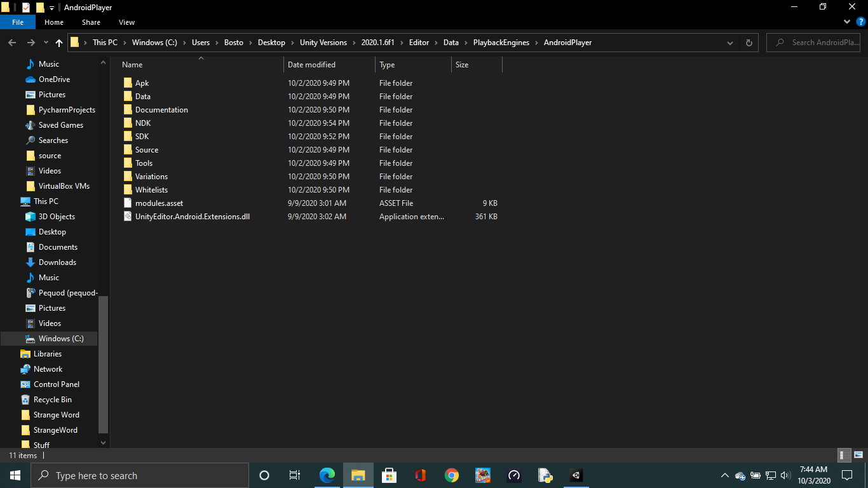Open Microsoft Edge from the taskbar
This screenshot has width=868, height=488.
[327, 475]
